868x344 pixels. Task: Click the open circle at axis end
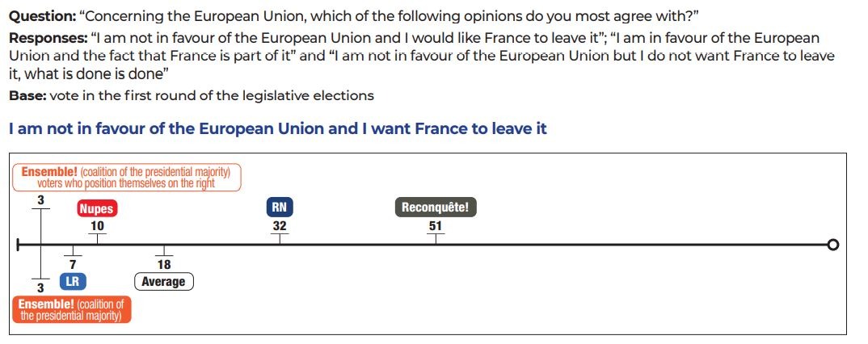833,245
